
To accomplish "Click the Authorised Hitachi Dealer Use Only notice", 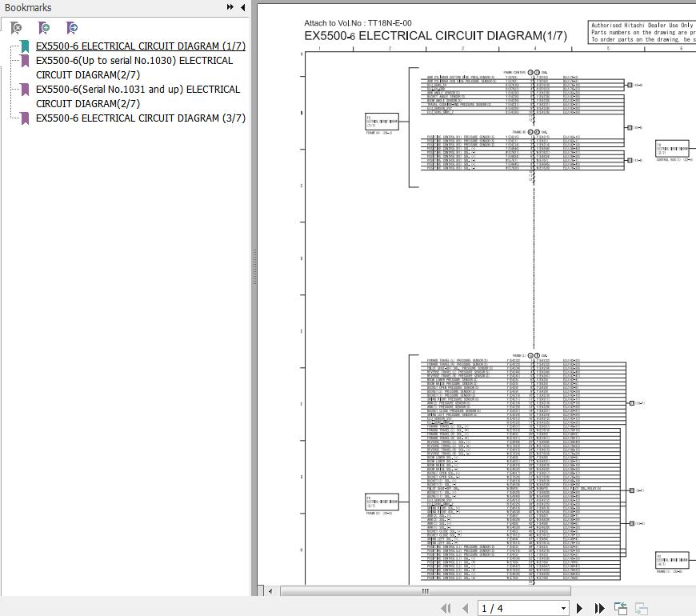I will [x=642, y=32].
